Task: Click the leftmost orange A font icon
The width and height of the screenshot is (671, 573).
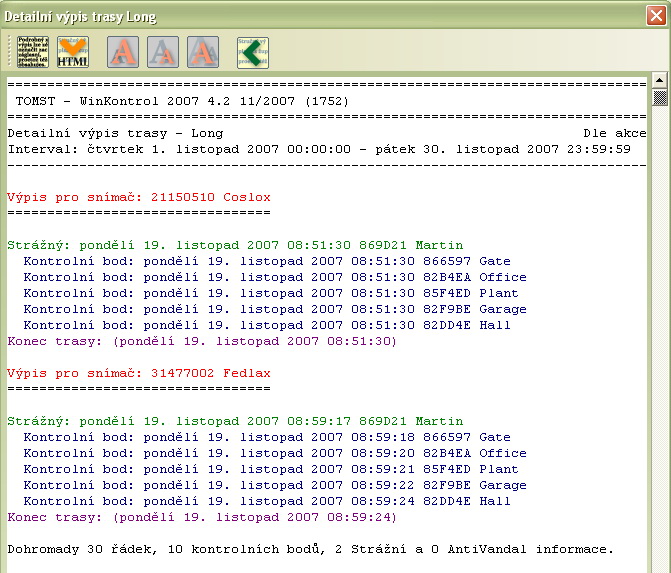Action: pyautogui.click(x=122, y=52)
